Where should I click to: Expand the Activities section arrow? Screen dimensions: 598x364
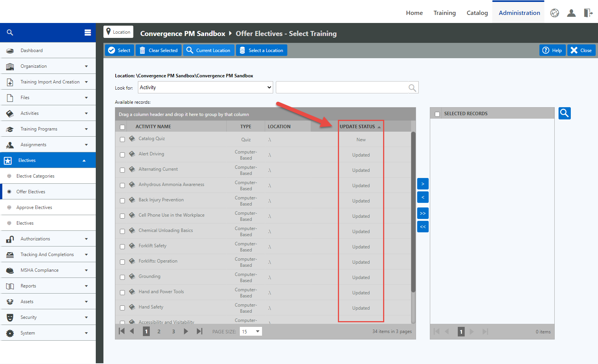pyautogui.click(x=86, y=113)
